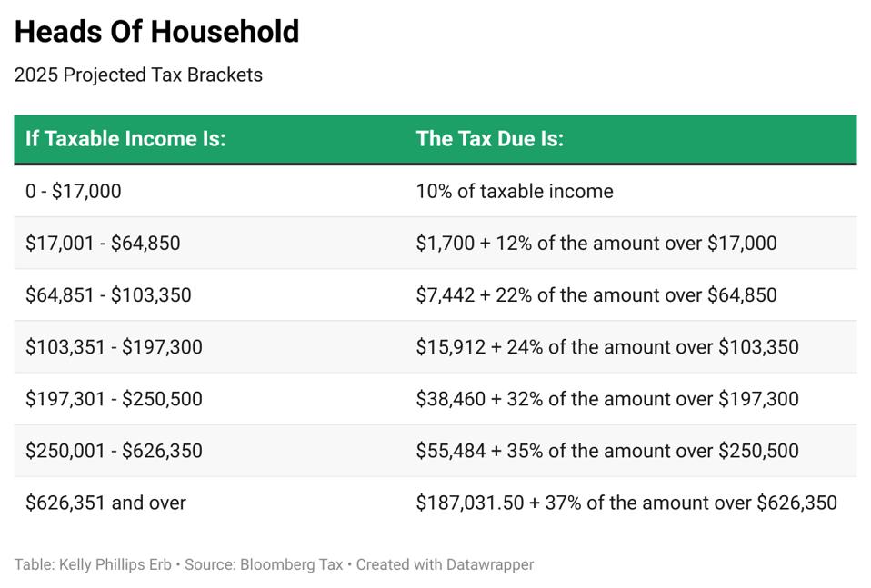This screenshot has height=588, width=871.
Task: Click the "Heads Of Household" title
Action: pyautogui.click(x=156, y=32)
